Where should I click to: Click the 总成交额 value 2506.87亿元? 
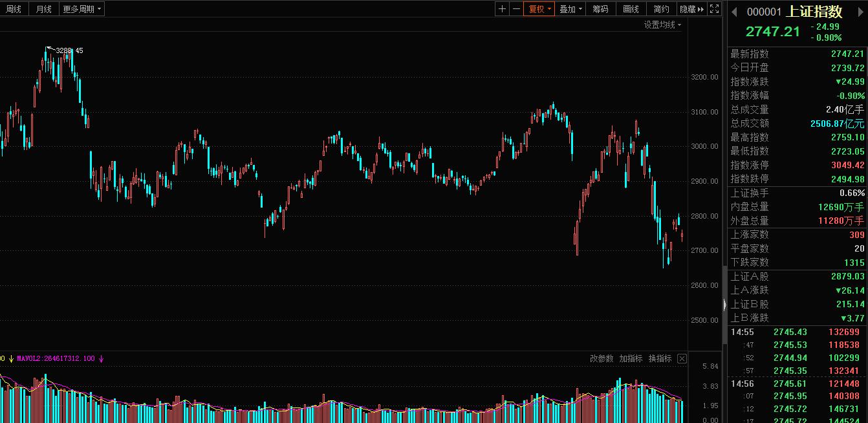[838, 124]
